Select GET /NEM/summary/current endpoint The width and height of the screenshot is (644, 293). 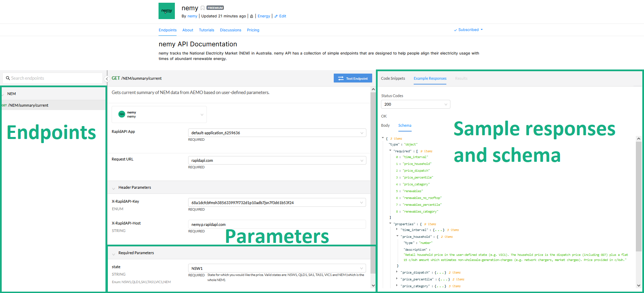point(53,105)
